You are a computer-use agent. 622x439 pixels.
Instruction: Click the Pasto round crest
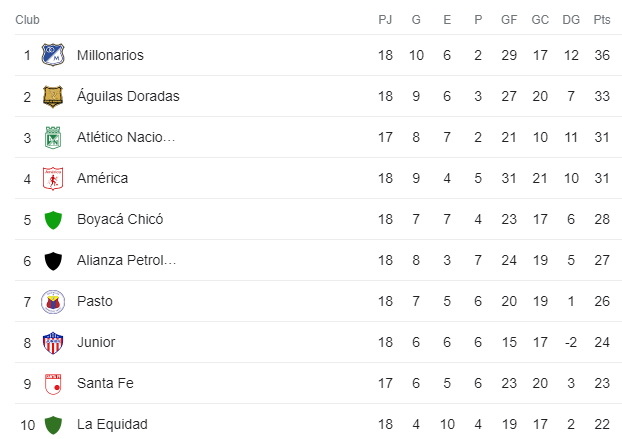click(53, 301)
